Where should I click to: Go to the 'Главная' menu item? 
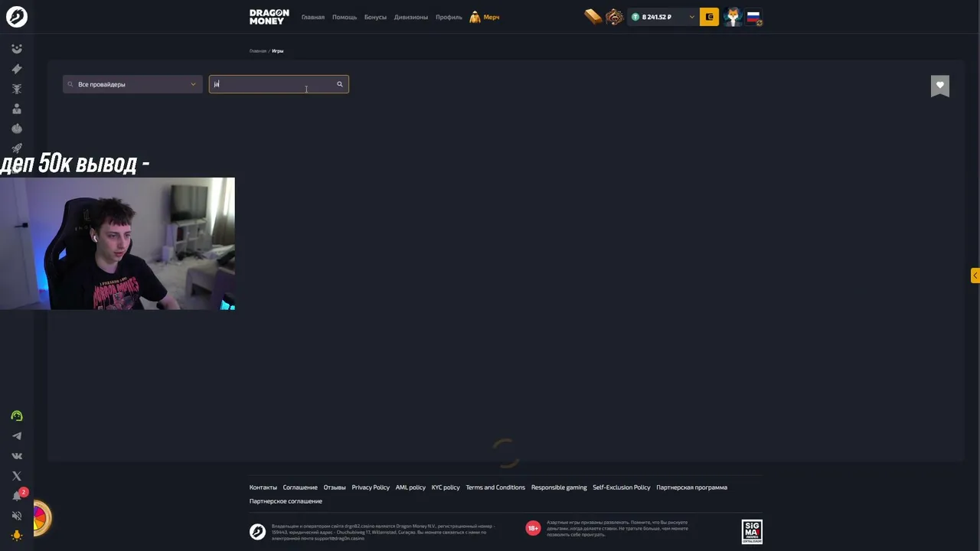(x=313, y=17)
